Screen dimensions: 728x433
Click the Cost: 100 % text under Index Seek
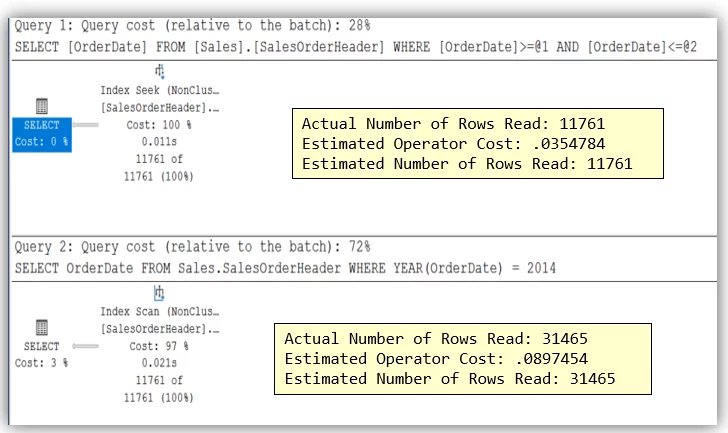coord(159,124)
